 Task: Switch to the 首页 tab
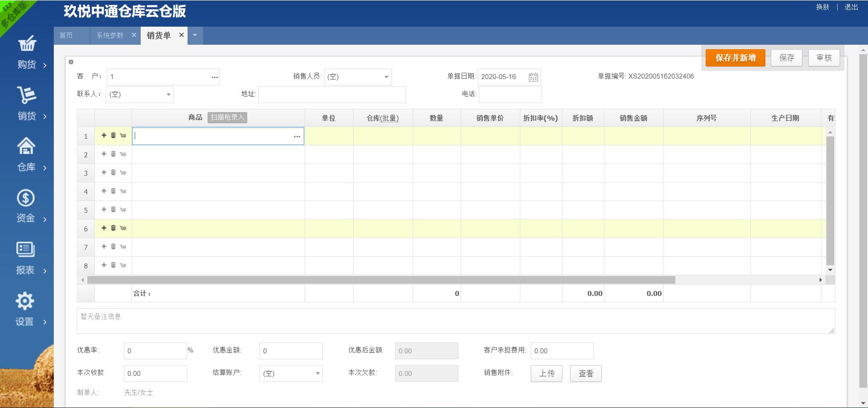(x=66, y=35)
